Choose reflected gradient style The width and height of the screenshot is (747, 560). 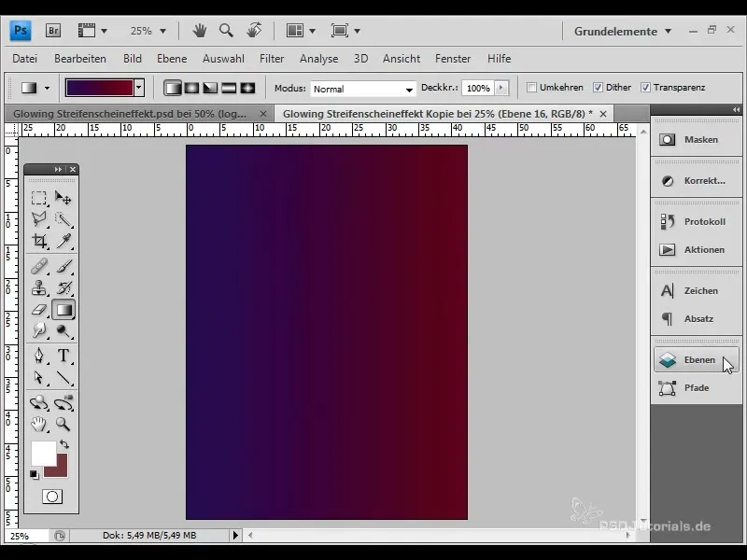(x=229, y=88)
